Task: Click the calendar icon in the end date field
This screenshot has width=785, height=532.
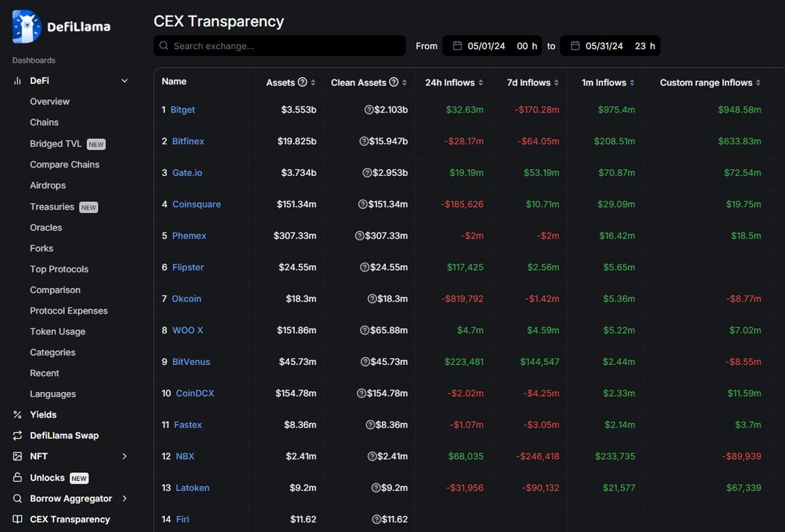Action: click(575, 45)
